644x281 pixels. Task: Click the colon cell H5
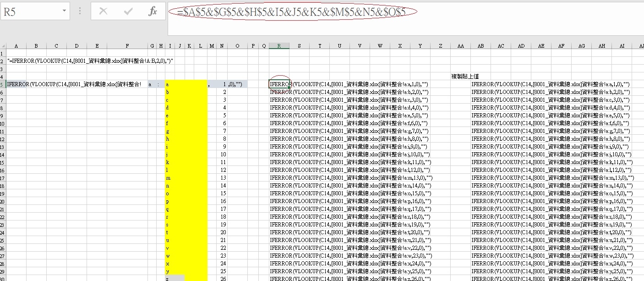pos(161,84)
